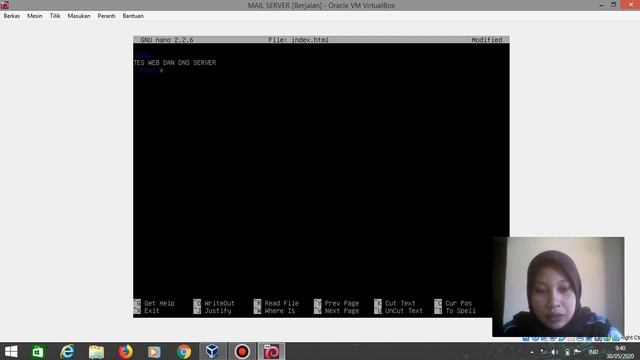Open the Bantuan menu

click(133, 16)
